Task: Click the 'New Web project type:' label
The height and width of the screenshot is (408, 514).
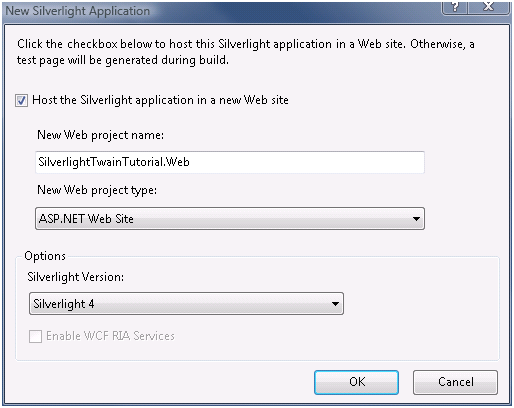Action: tap(97, 190)
